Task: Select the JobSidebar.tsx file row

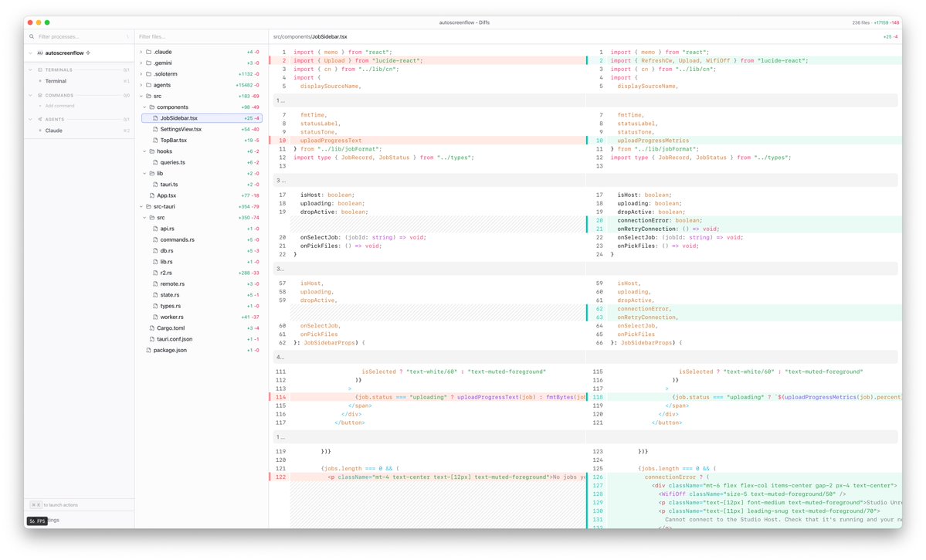Action: (x=202, y=118)
